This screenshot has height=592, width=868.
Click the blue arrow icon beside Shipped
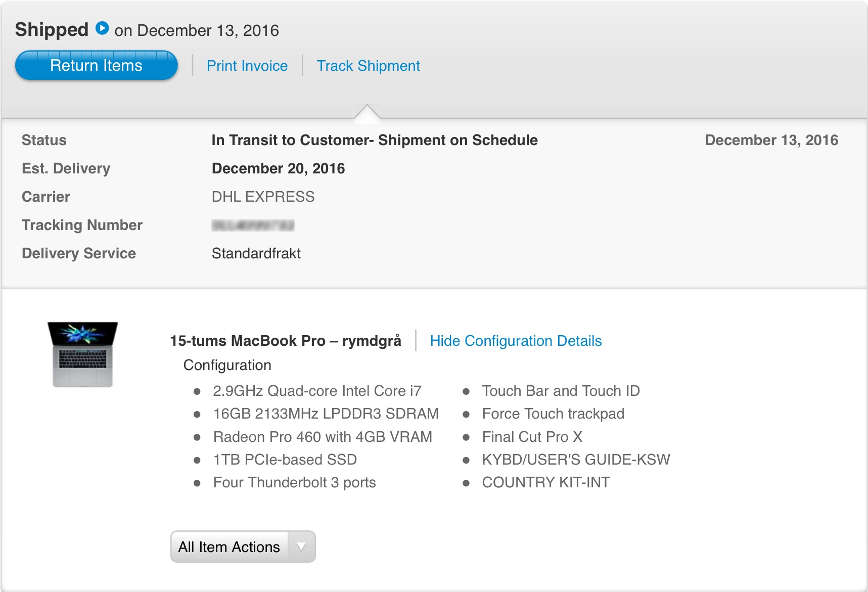(x=102, y=28)
